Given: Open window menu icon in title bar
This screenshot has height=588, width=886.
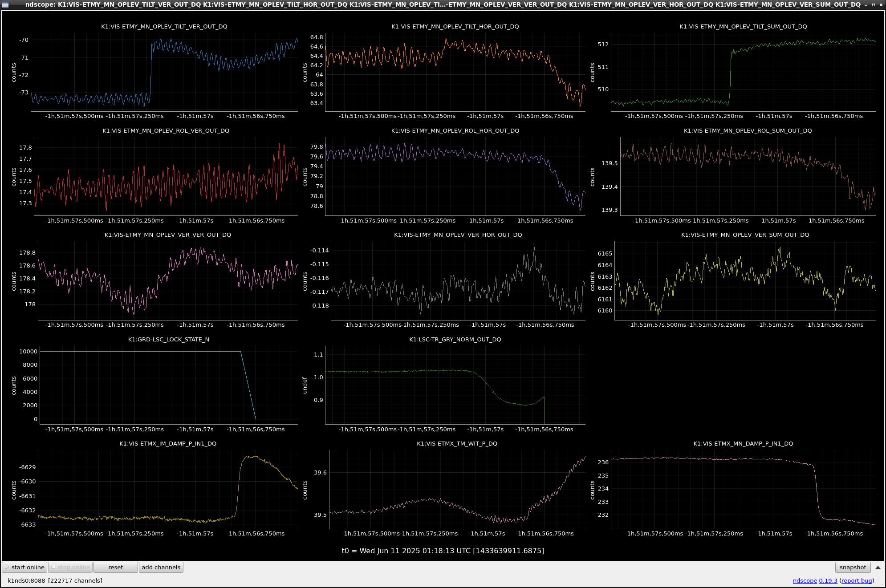Looking at the screenshot, I should (5, 4).
